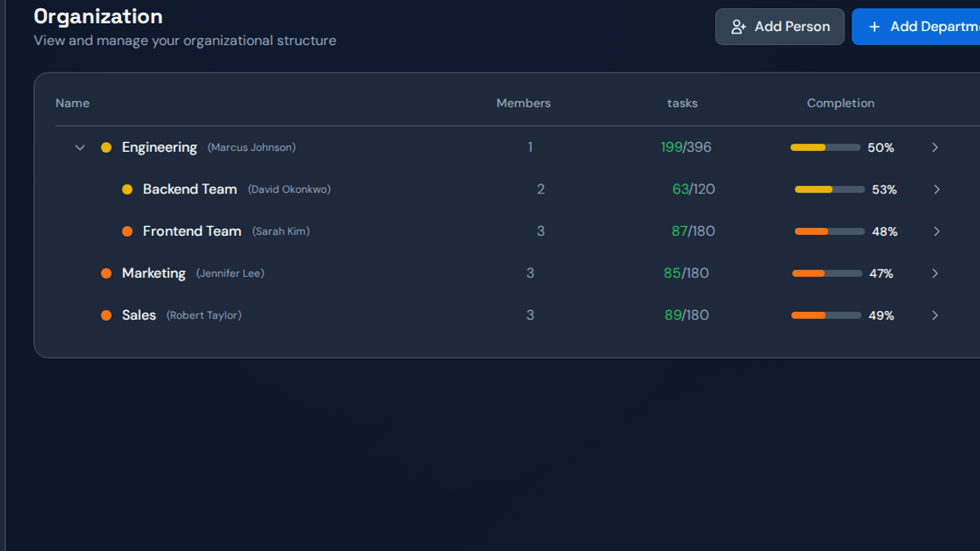This screenshot has width=980, height=551.
Task: Click the orange status dot beside Marketing
Action: (106, 273)
